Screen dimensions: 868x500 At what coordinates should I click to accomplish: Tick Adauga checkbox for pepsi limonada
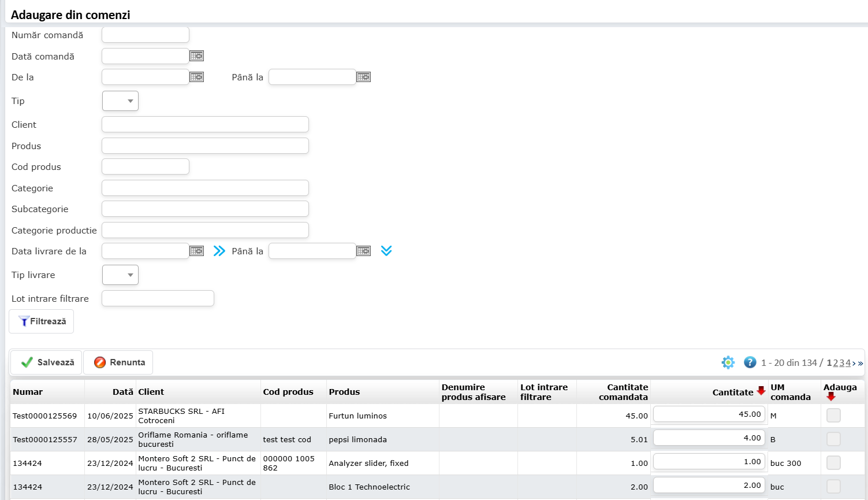[x=833, y=439]
